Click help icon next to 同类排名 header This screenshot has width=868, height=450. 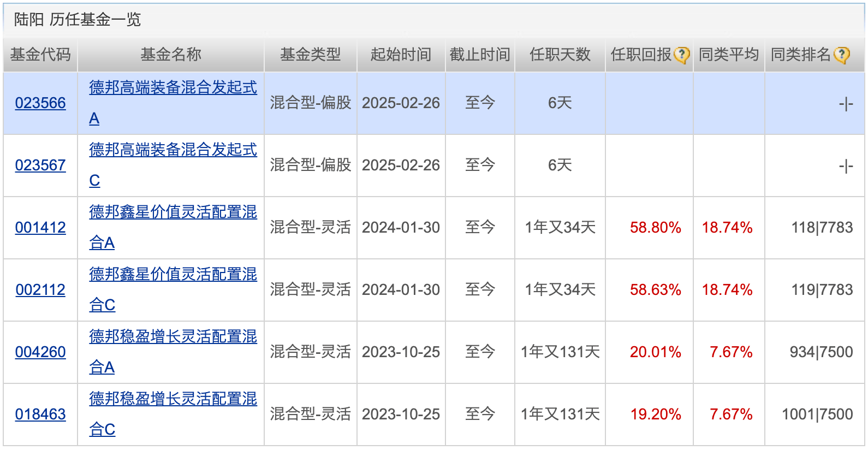842,55
